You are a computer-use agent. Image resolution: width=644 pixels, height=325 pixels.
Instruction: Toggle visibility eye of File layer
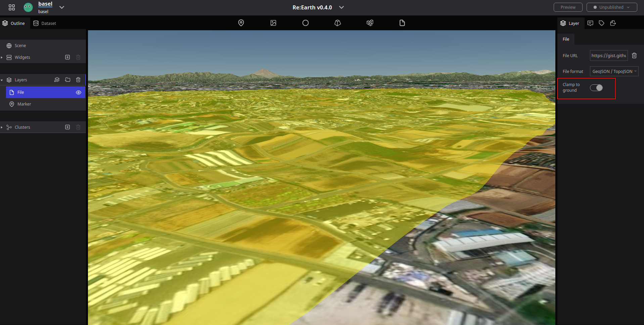point(79,92)
